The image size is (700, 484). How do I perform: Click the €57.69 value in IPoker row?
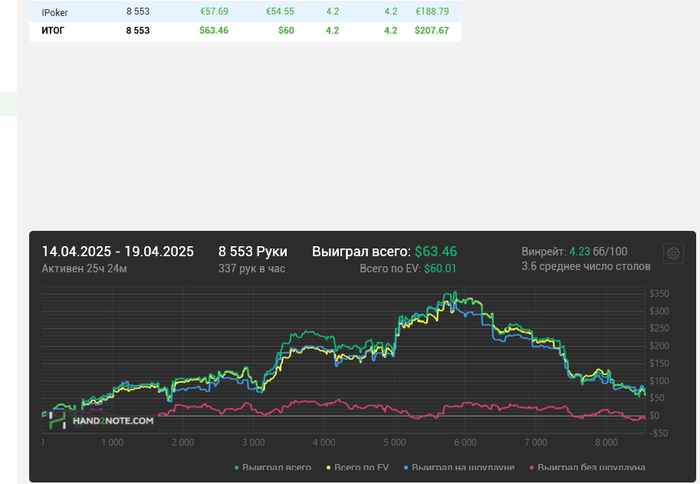click(214, 11)
